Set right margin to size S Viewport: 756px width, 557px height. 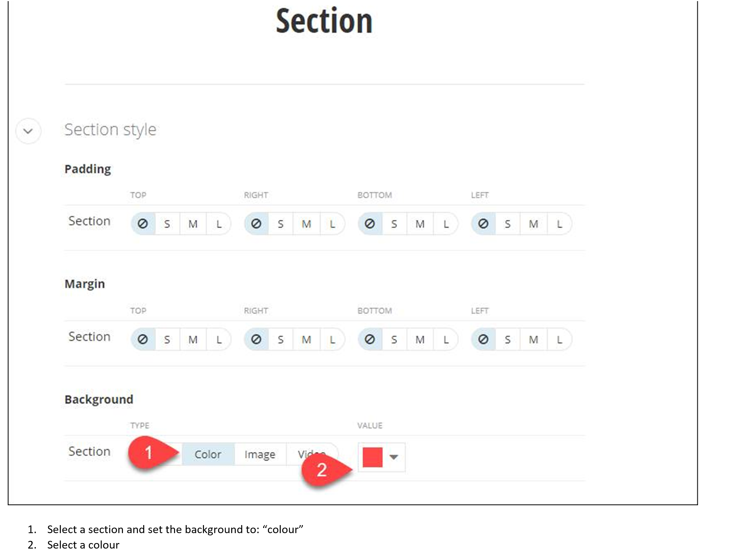(280, 339)
